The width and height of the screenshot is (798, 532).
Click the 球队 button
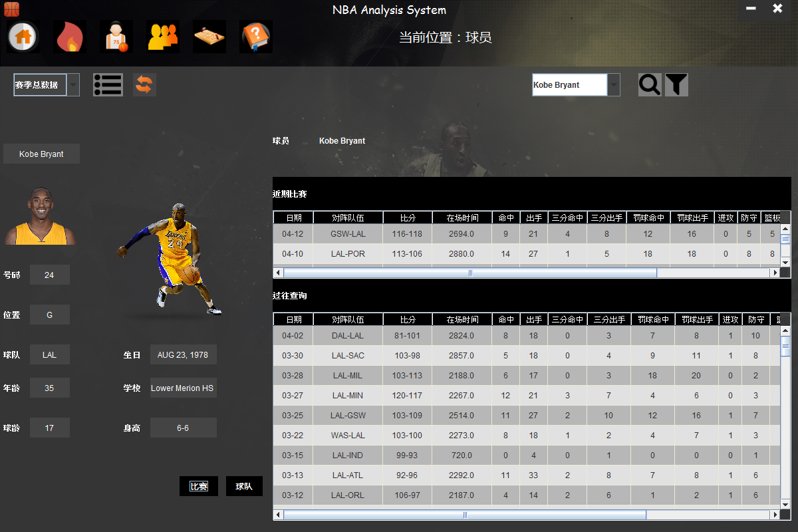[244, 486]
